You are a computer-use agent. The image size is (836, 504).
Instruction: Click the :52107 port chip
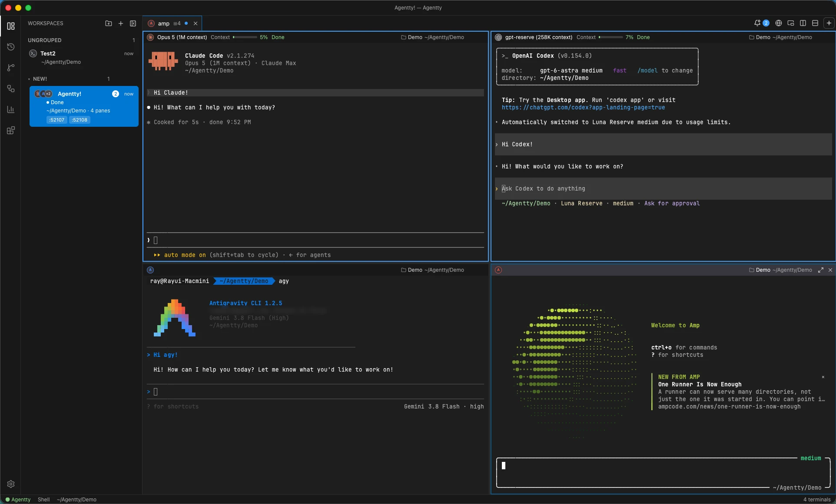coord(57,120)
